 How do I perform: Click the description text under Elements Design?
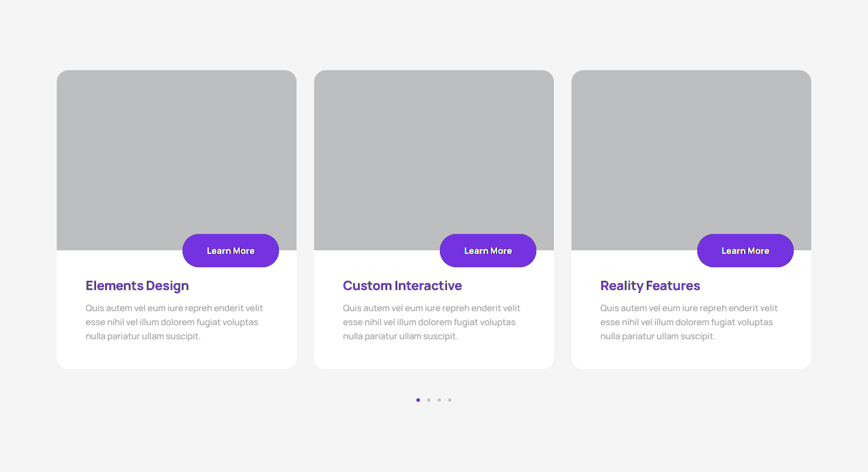click(x=174, y=322)
